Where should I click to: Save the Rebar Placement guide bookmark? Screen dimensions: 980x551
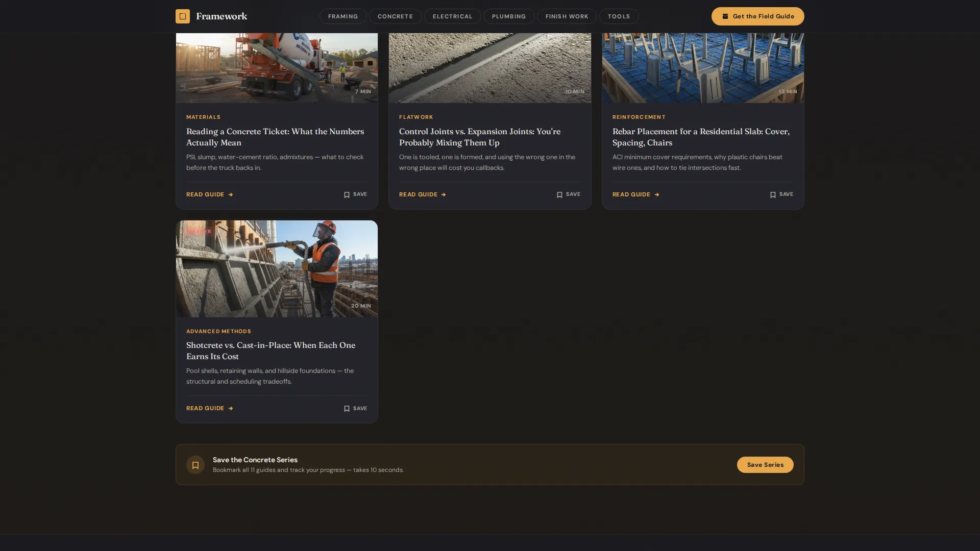781,194
